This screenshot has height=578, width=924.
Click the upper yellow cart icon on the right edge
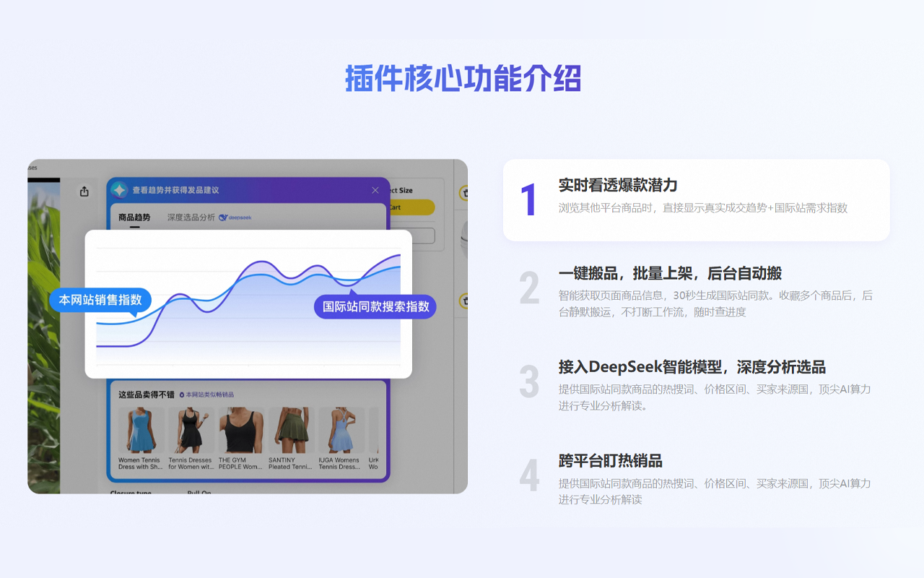(465, 192)
